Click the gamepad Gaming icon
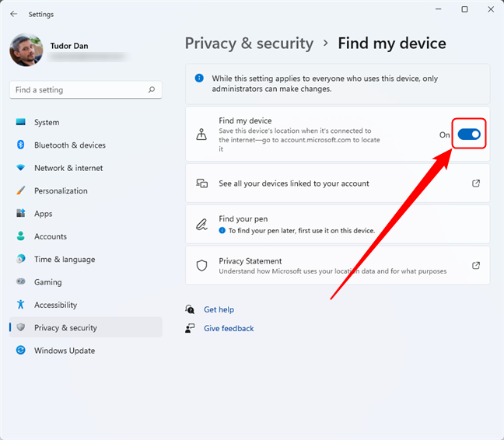The height and width of the screenshot is (440, 504). [20, 281]
